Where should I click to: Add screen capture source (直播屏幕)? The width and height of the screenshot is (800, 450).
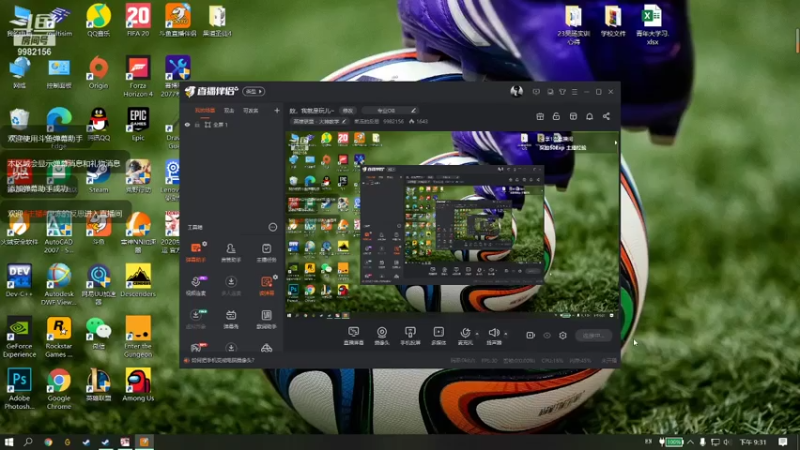click(x=354, y=336)
